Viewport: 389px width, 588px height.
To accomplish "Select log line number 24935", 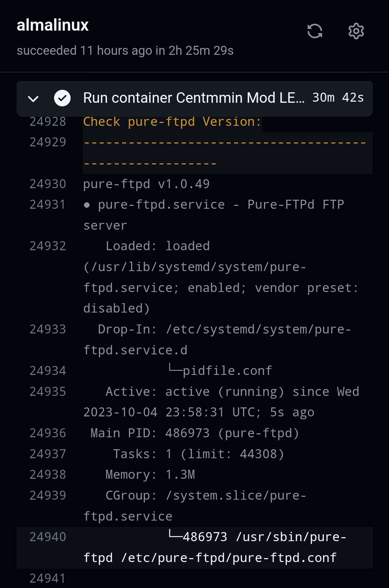I will 48,392.
